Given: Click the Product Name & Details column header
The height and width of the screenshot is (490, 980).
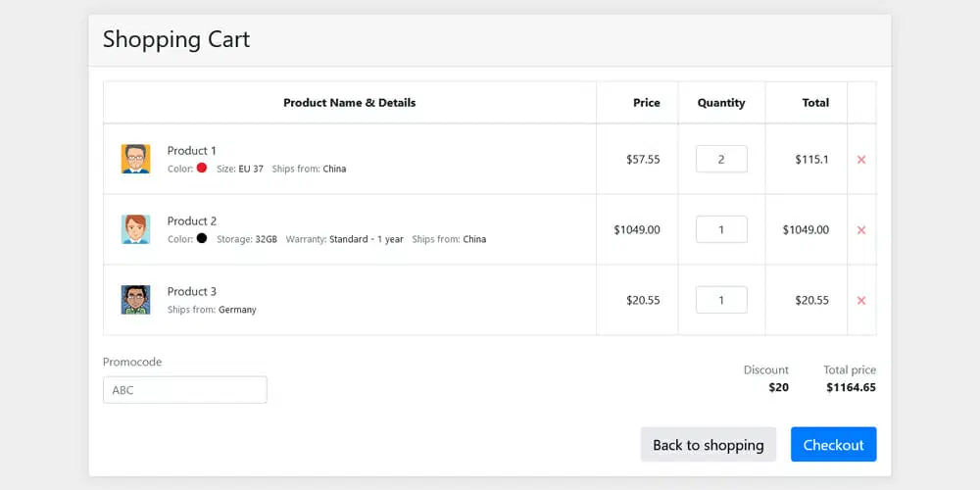Looking at the screenshot, I should tap(350, 103).
